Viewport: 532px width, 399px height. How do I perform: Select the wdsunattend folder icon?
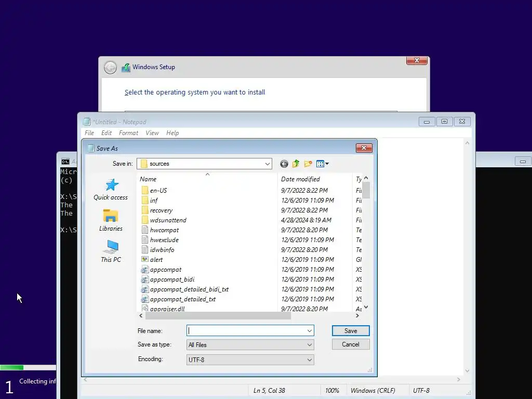[145, 220]
